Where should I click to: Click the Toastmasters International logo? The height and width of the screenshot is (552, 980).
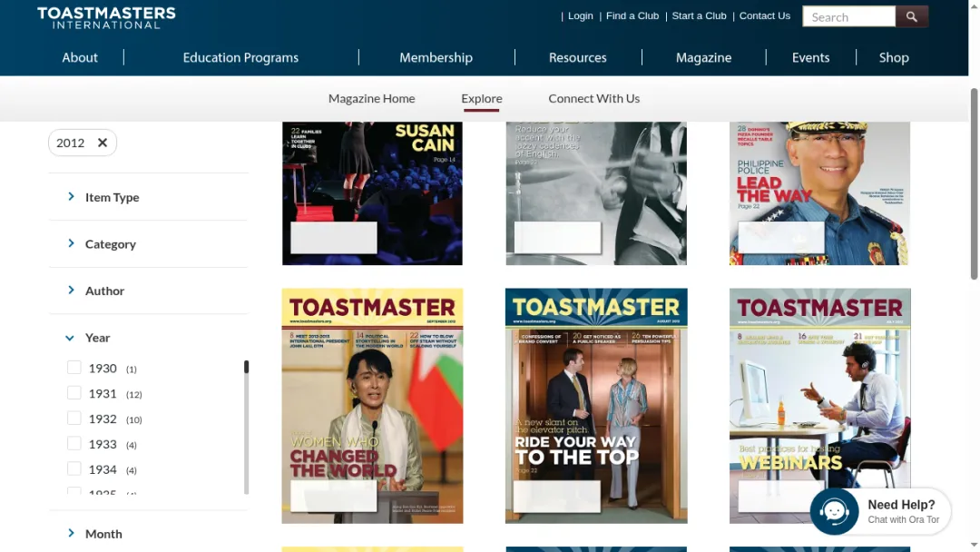(106, 17)
